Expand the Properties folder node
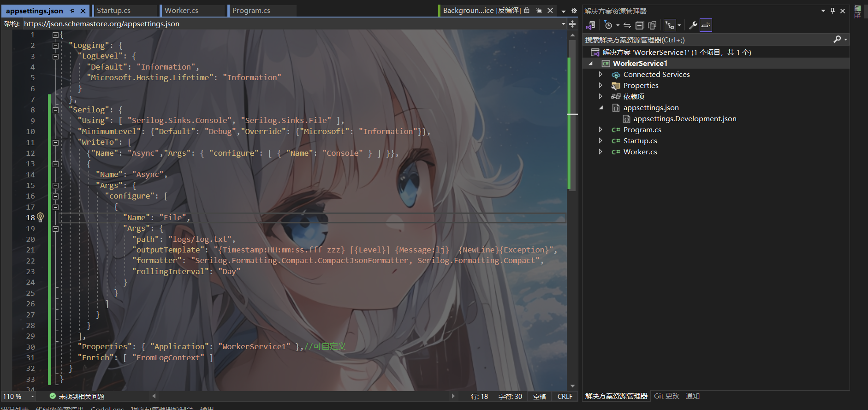 pyautogui.click(x=600, y=85)
